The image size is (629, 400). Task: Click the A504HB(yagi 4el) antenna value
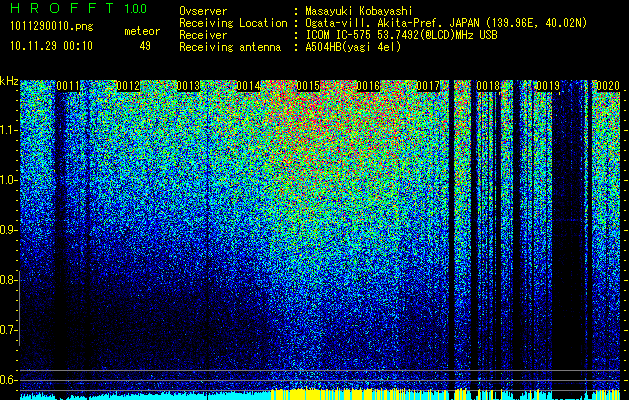(x=353, y=47)
